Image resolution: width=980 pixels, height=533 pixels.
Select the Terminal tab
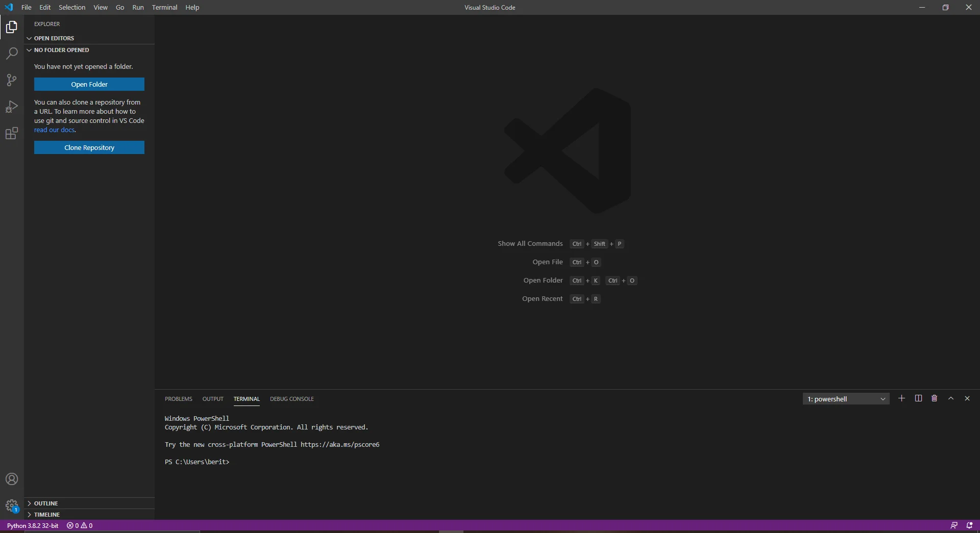[x=247, y=399]
